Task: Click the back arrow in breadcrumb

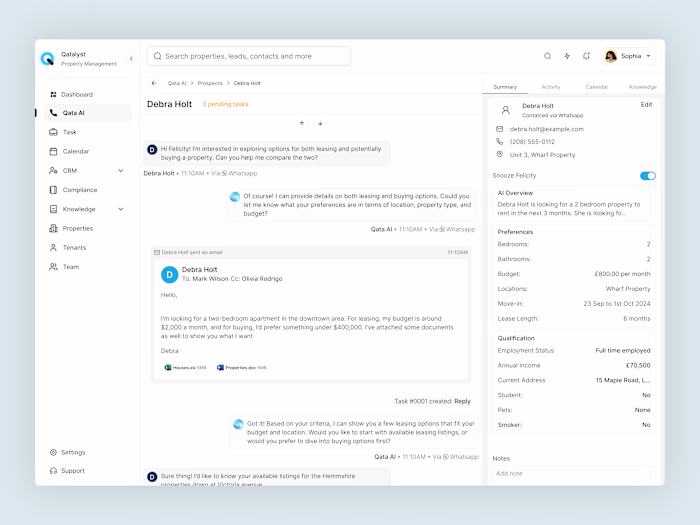Action: coord(154,83)
